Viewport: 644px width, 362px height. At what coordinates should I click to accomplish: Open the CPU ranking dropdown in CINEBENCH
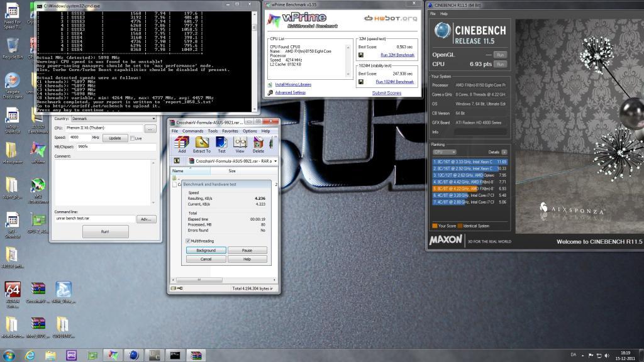point(445,152)
